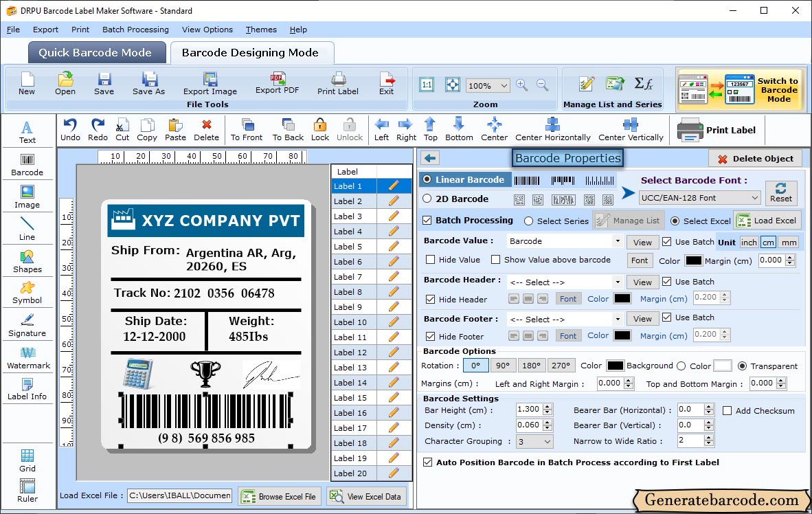Toggle the Ruler display
Screen dimensions: 812x514
pos(27,491)
